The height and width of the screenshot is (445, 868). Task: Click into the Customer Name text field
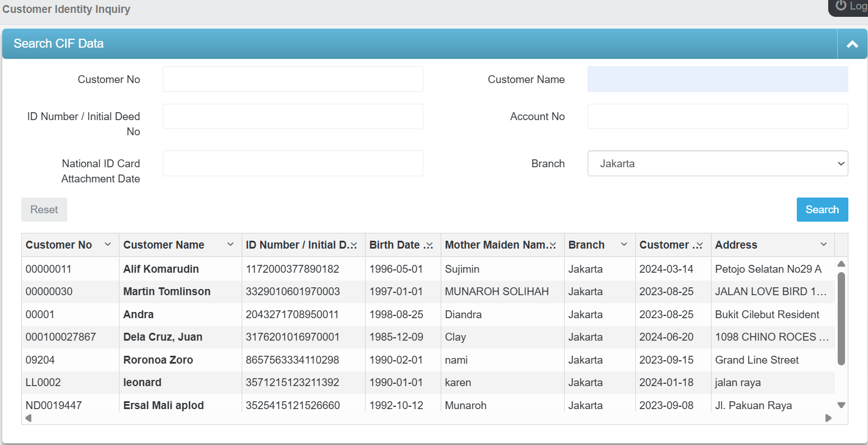click(x=717, y=79)
